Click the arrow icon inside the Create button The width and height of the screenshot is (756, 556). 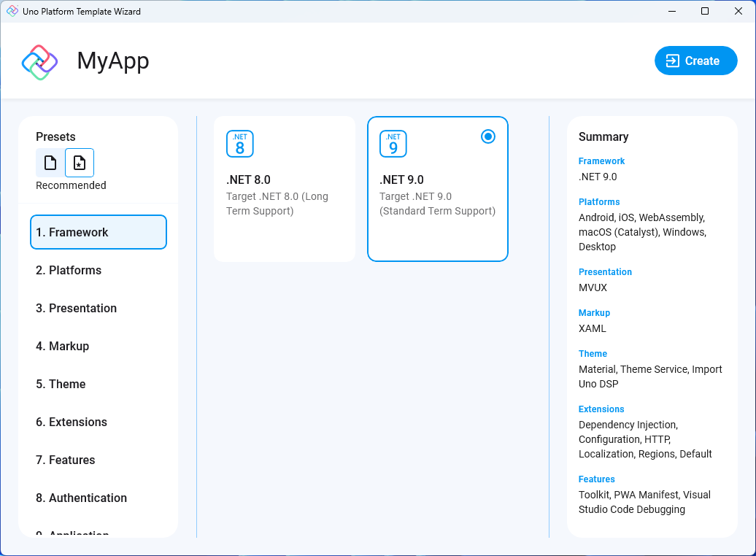(x=673, y=61)
